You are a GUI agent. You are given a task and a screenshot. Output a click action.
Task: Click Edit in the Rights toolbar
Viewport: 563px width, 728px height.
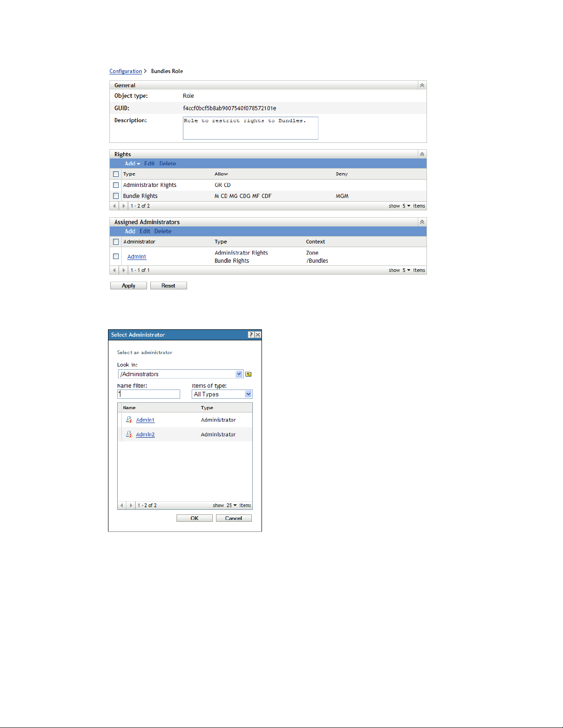149,164
